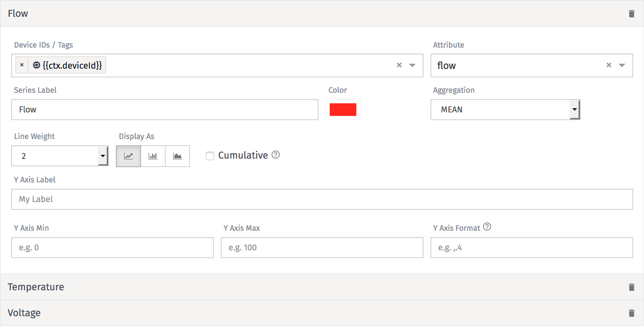Open the Aggregation MEAN dropdown
The image size is (644, 326).
tap(505, 110)
